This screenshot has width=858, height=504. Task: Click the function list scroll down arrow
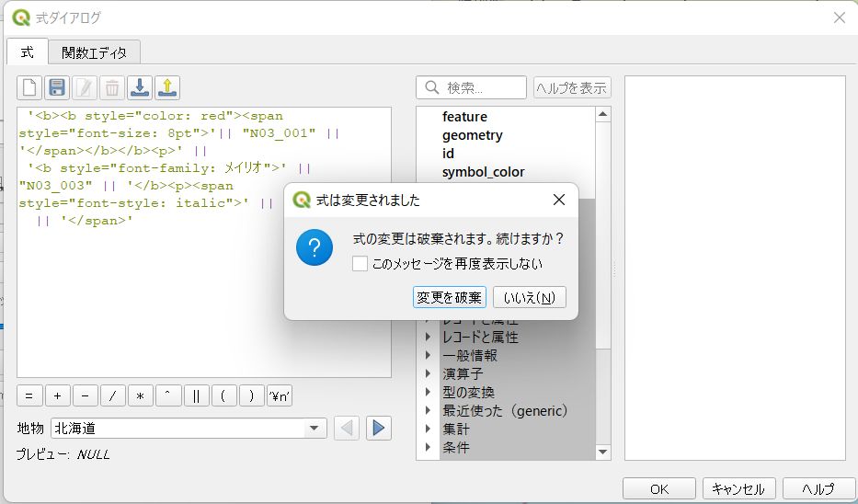tap(603, 452)
